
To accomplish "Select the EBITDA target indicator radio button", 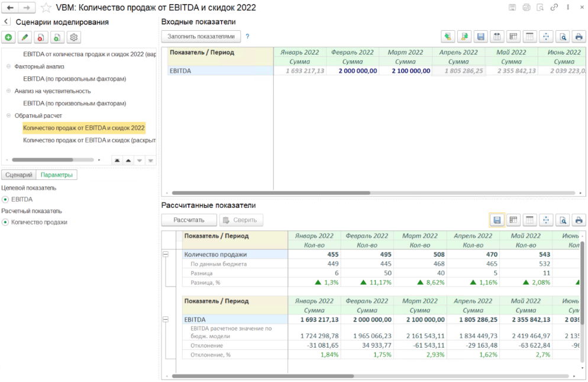I will [x=5, y=200].
